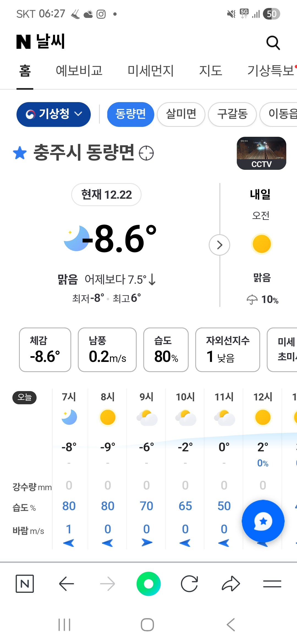Screen dimensions: 297x644
Task: Open the 지도 tab
Action: tap(211, 71)
